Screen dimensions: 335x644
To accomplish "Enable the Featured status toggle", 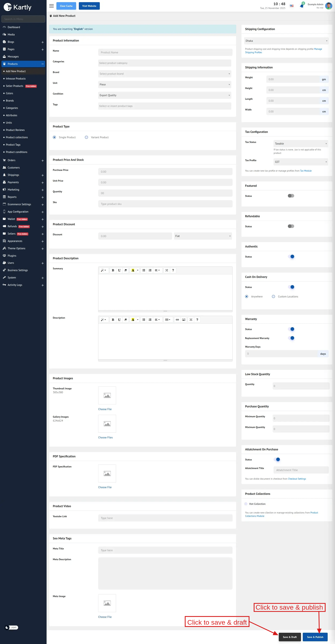I will [291, 196].
